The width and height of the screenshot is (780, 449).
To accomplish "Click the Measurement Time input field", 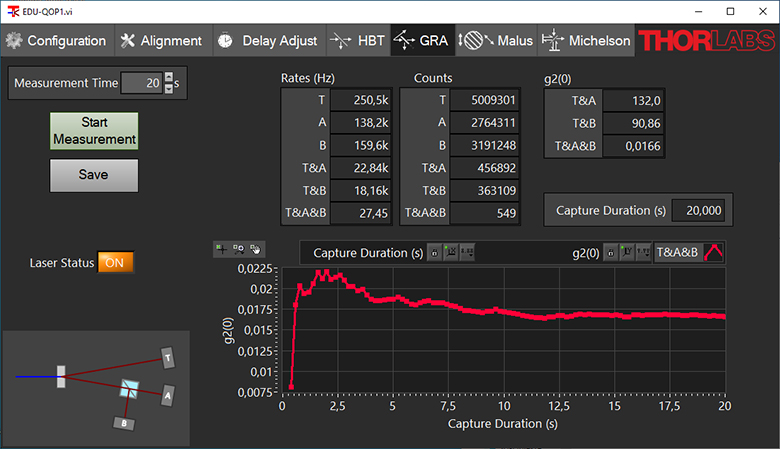I will coord(140,84).
